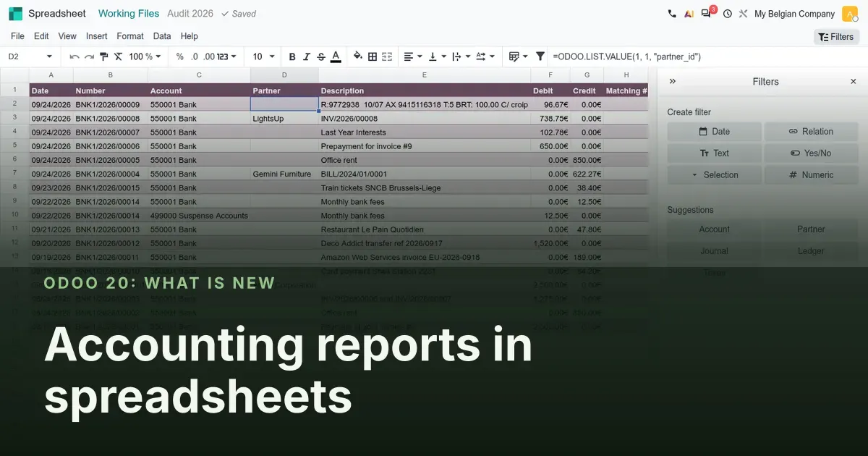Click the funnel filter icon in toolbar

coord(540,56)
